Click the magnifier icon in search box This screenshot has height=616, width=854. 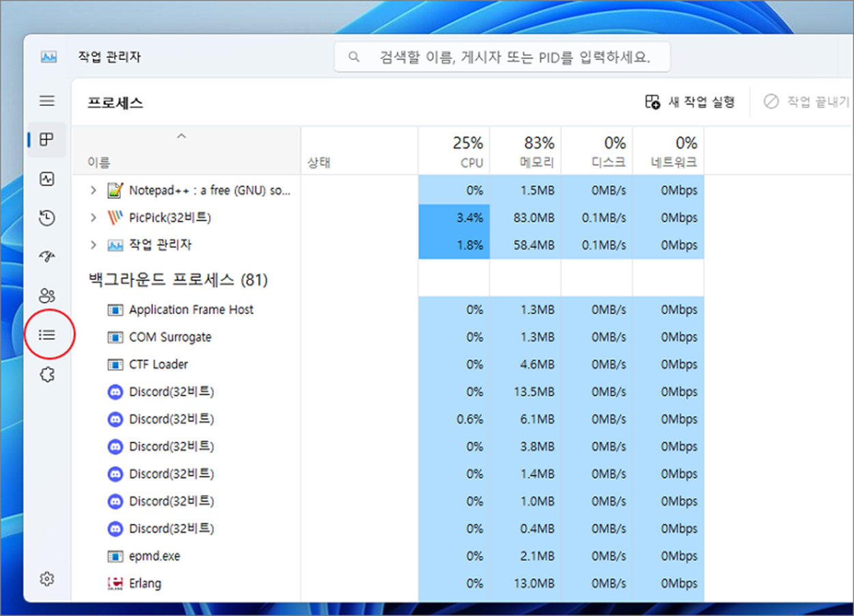pyautogui.click(x=354, y=57)
